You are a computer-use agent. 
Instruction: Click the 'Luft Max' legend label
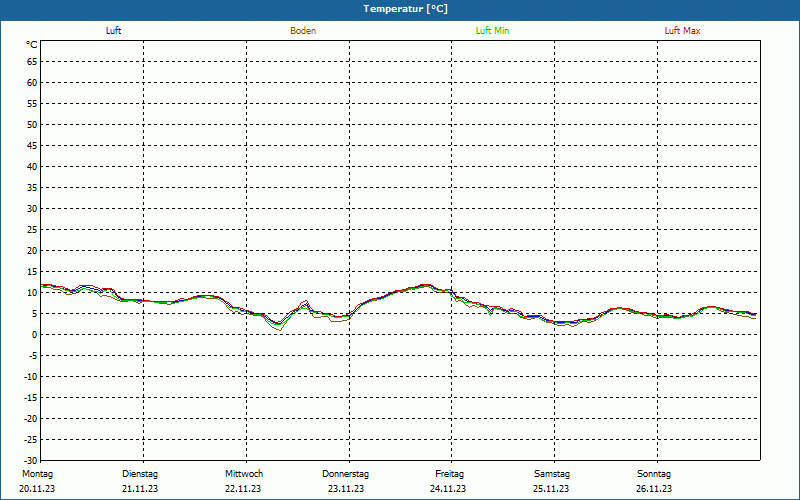pyautogui.click(x=682, y=31)
